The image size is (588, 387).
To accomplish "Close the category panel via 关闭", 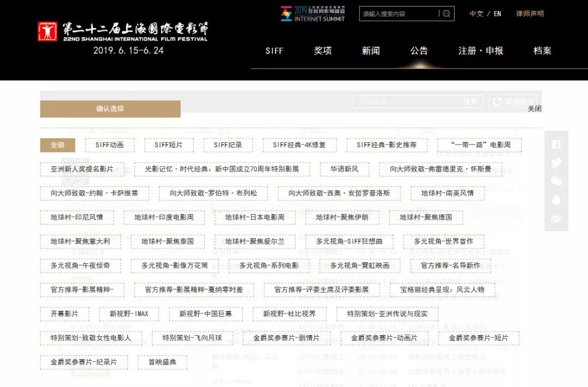I will [x=534, y=108].
